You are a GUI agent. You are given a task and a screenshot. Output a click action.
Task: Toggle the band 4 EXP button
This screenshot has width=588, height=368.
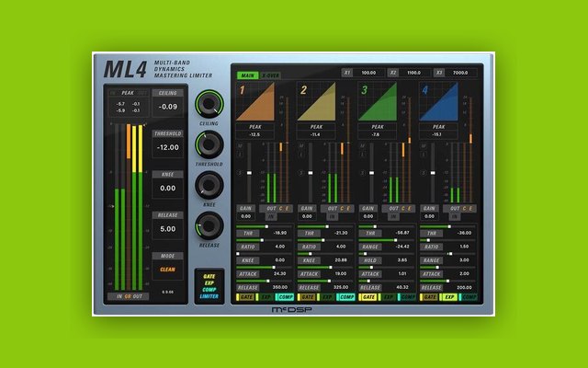449,297
